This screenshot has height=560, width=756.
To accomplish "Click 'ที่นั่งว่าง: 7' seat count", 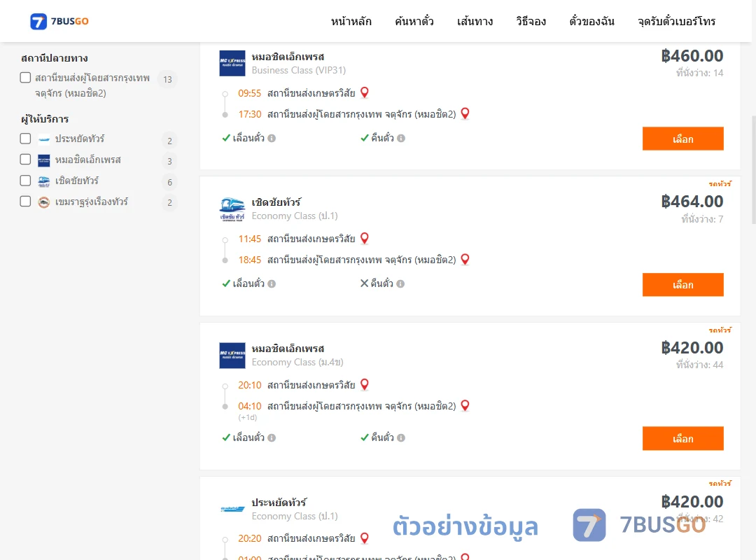I will point(702,220).
